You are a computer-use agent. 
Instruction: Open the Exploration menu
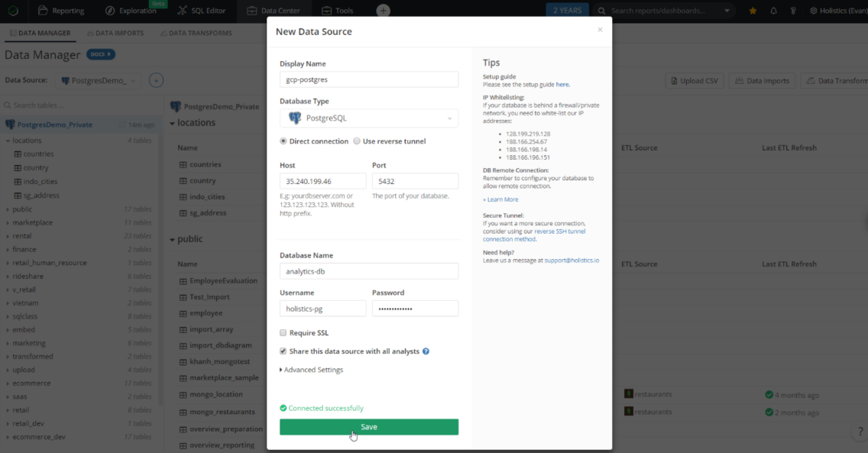point(131,11)
